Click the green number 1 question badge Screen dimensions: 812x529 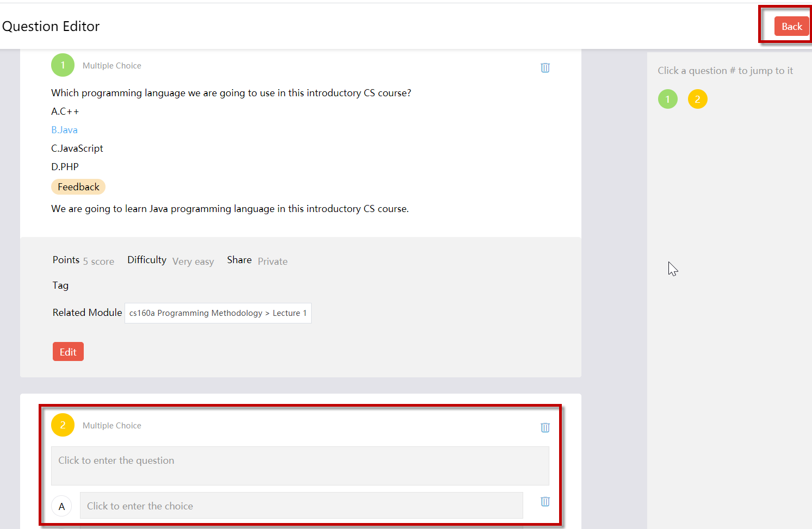point(63,65)
